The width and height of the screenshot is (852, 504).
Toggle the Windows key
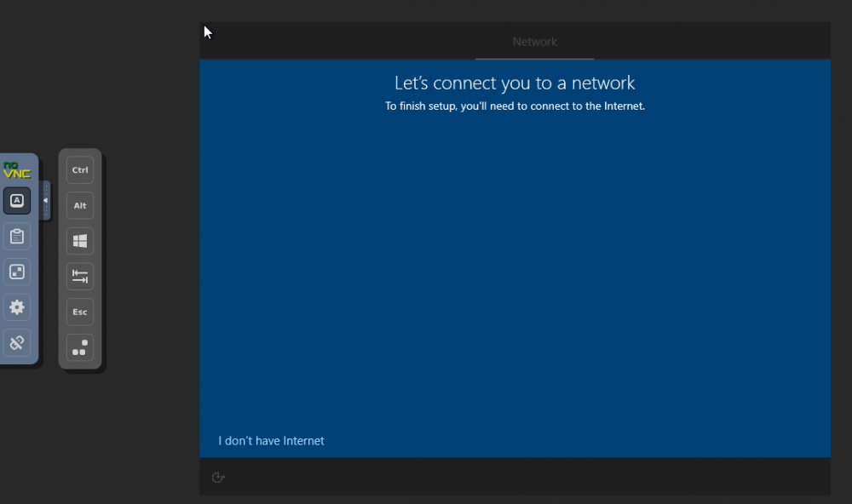pyautogui.click(x=80, y=241)
